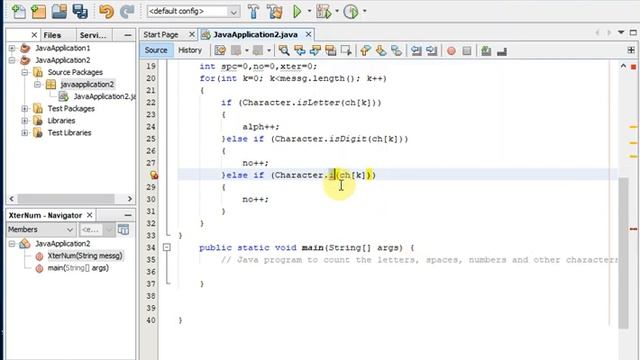640x360 pixels.
Task: Go to Previous Bookmark icon
Action: 365,51
